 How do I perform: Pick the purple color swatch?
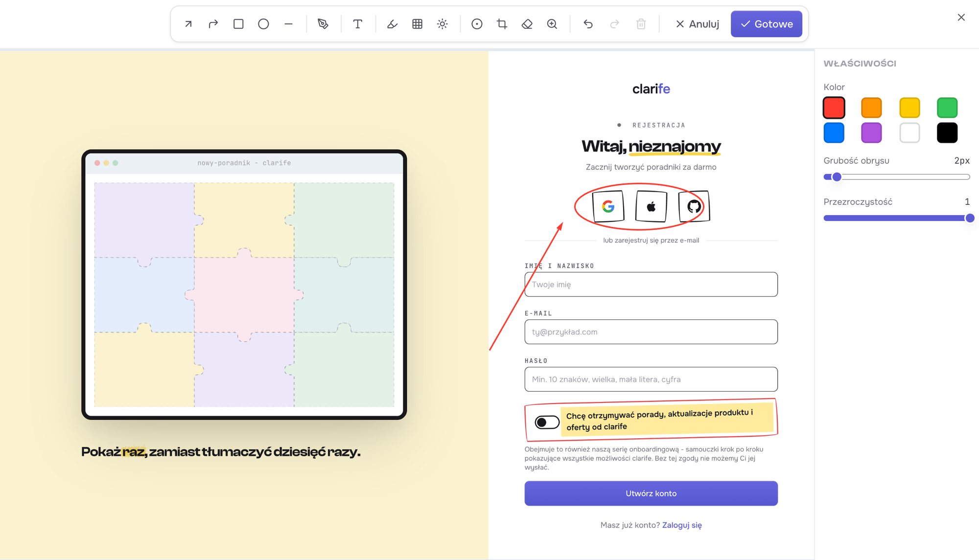coord(871,133)
